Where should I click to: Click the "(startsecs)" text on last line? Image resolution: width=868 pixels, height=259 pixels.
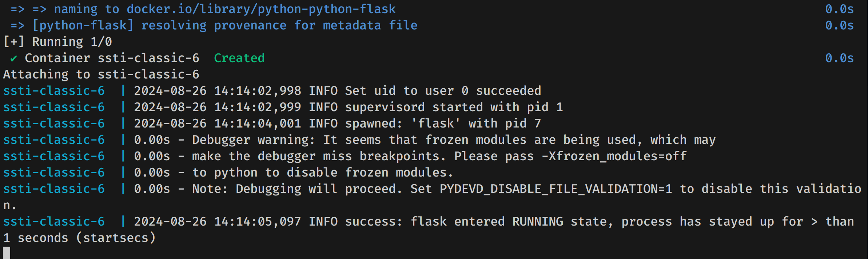tap(116, 238)
